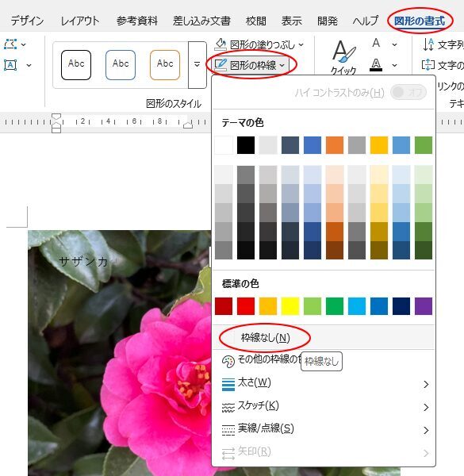This screenshot has height=476, width=464.
Task: Pick the green theme color swatch
Action: click(x=424, y=145)
